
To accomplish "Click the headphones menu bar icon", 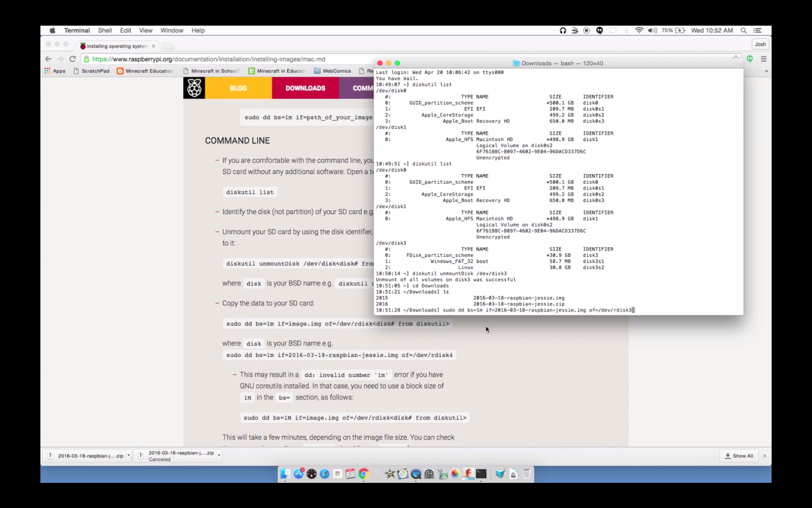I will (x=563, y=30).
